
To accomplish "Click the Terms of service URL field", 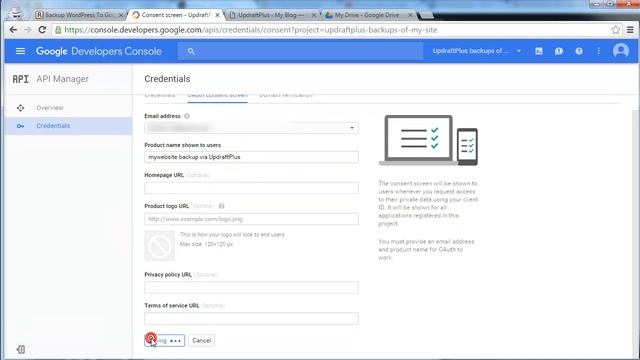I will [251, 318].
